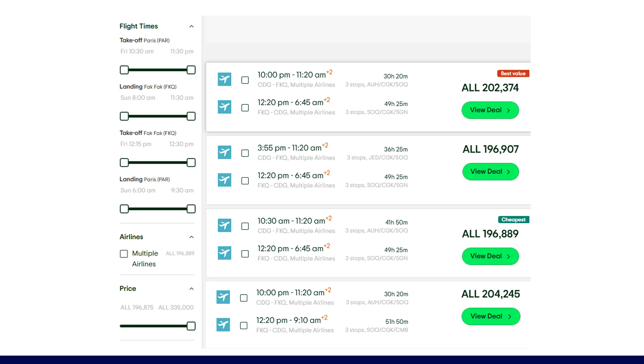Click the ALL 204,245 price

491,294
